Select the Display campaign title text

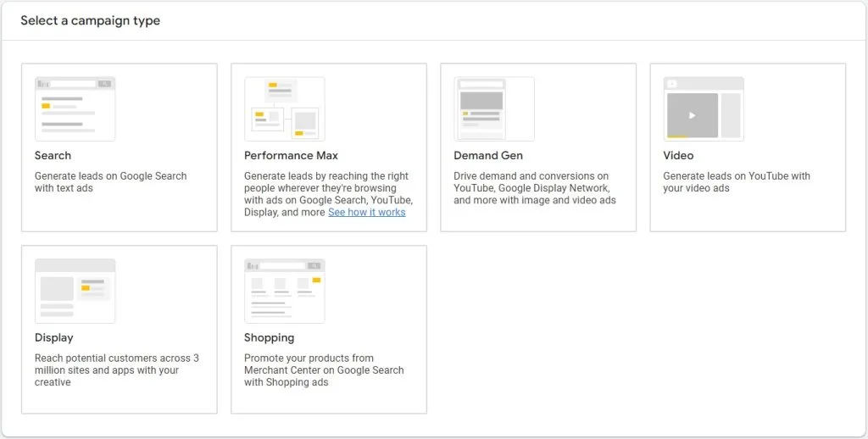point(53,337)
